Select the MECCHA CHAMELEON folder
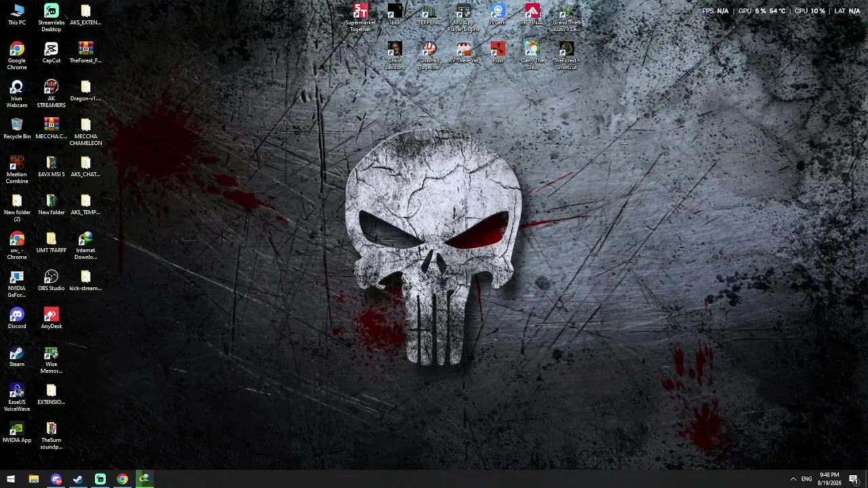 (x=85, y=132)
